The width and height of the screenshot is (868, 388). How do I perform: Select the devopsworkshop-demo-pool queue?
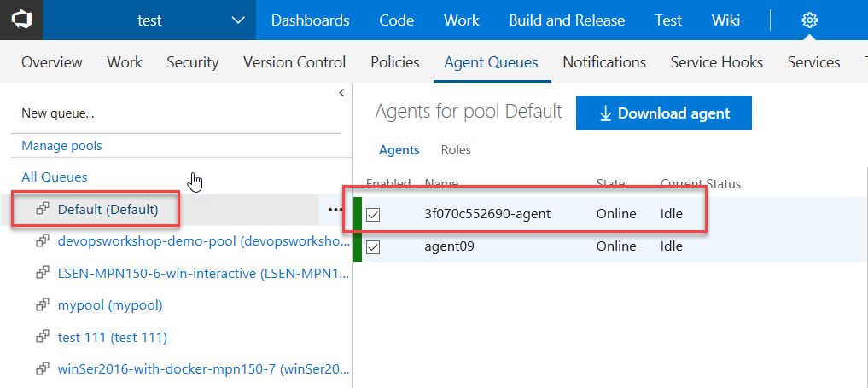[203, 241]
